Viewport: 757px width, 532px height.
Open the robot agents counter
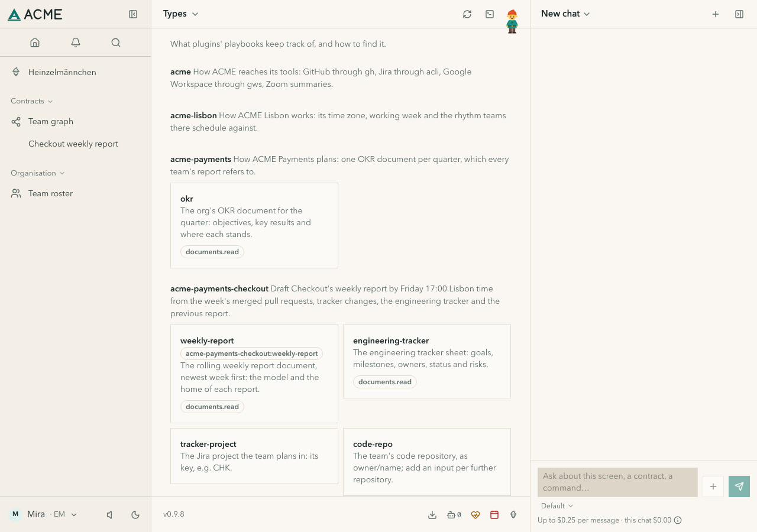[x=454, y=515]
